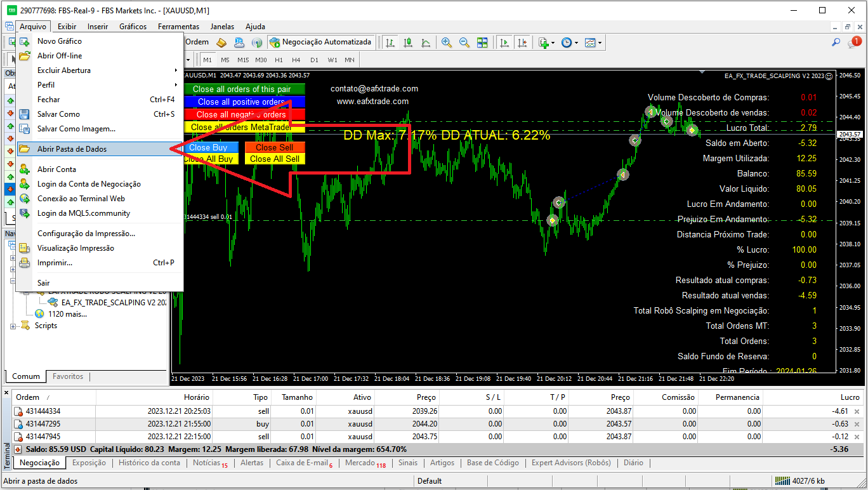The height and width of the screenshot is (490, 868).
Task: Select the H1 timeframe
Action: tap(279, 60)
